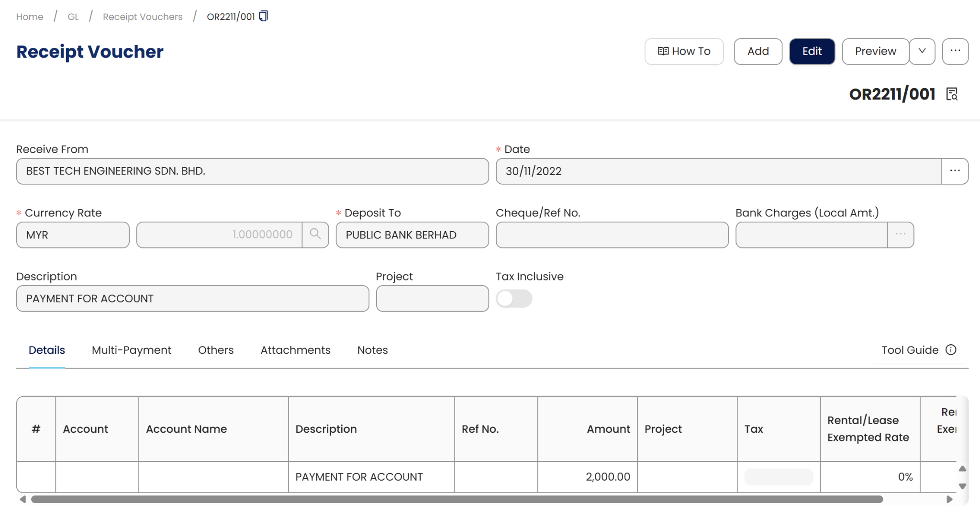
Task: Click the Tool Guide info icon
Action: point(951,350)
